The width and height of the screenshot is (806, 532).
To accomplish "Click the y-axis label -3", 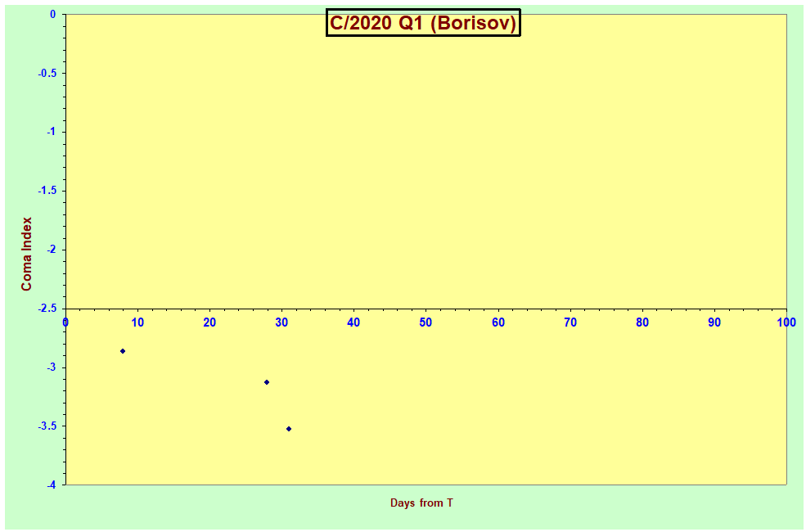I will (51, 367).
